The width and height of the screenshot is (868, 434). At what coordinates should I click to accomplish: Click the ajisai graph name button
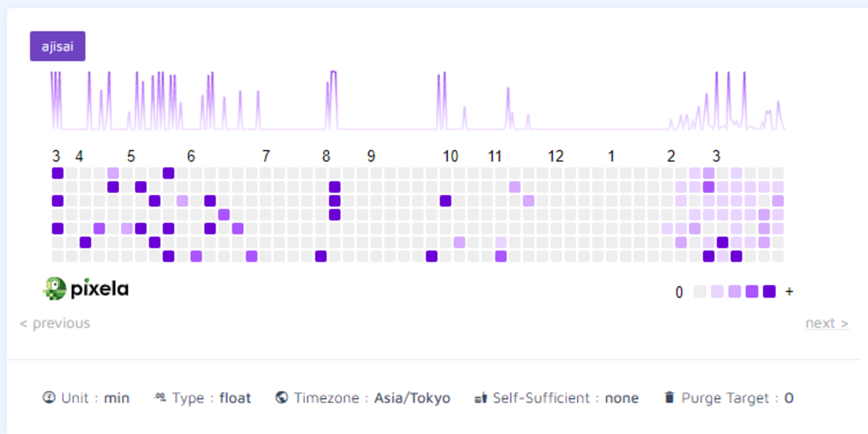57,46
